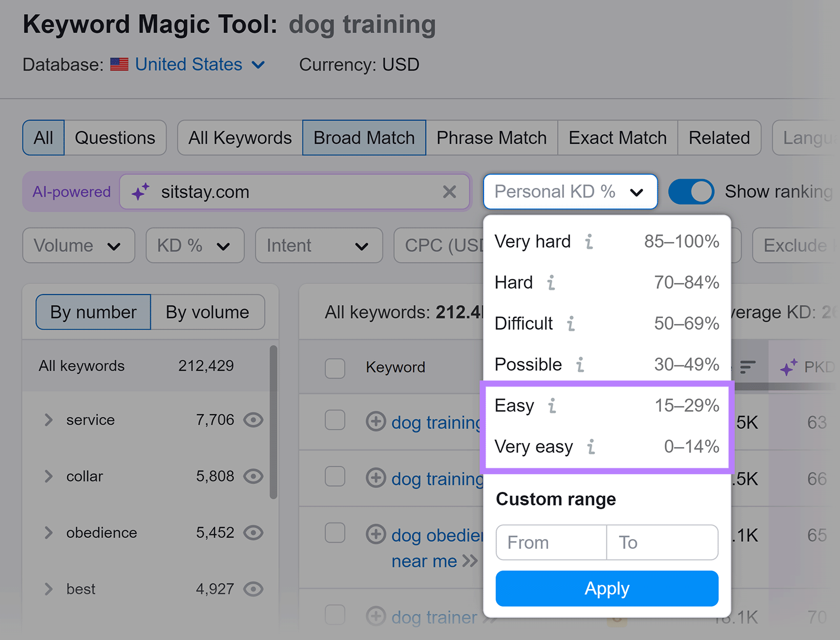Image resolution: width=840 pixels, height=640 pixels.
Task: Expand the obedience keyword group
Action: click(49, 533)
